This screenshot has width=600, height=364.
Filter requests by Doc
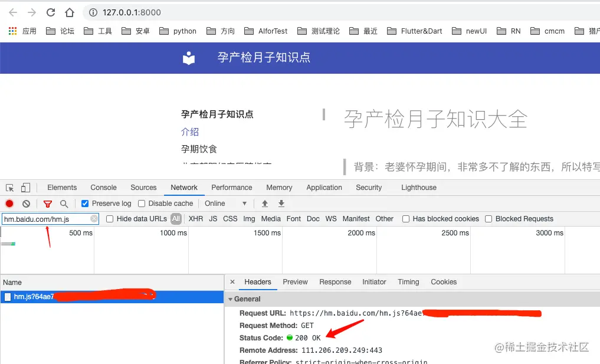click(313, 219)
